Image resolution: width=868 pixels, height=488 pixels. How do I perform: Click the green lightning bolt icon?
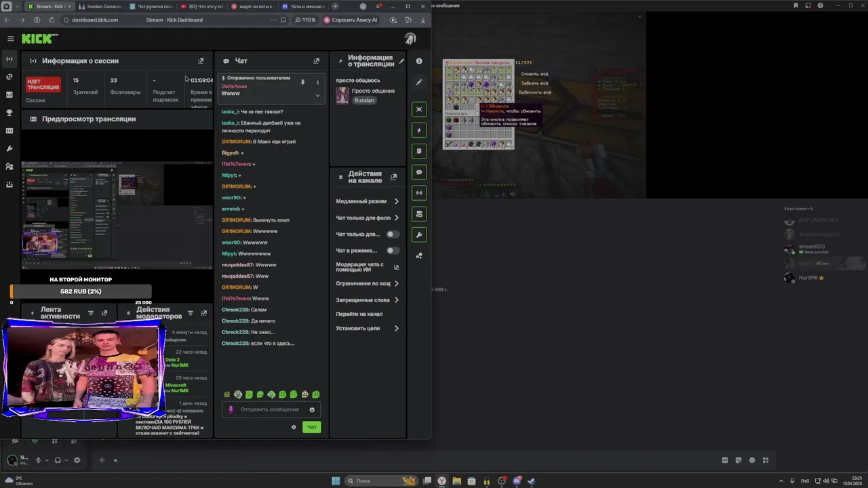[419, 130]
